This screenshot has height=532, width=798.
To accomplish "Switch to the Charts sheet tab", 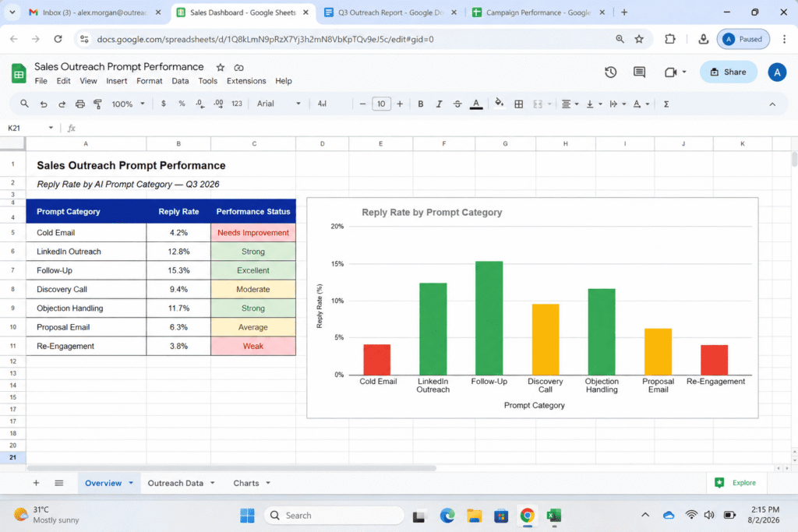I will click(246, 483).
